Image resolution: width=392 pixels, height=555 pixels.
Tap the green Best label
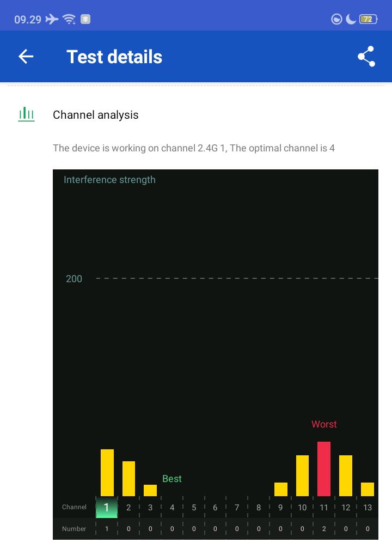click(x=172, y=479)
